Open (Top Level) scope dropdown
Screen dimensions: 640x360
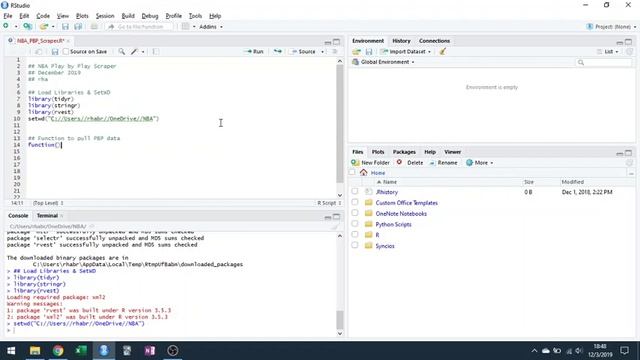tap(48, 203)
